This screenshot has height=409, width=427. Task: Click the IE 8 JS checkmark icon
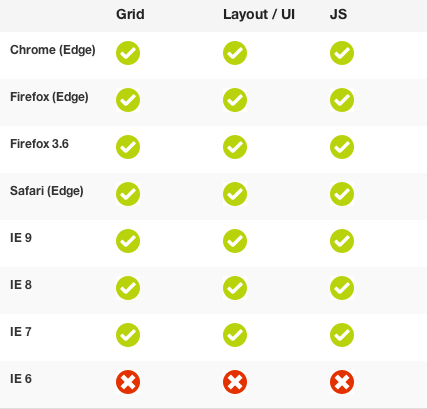pyautogui.click(x=342, y=288)
